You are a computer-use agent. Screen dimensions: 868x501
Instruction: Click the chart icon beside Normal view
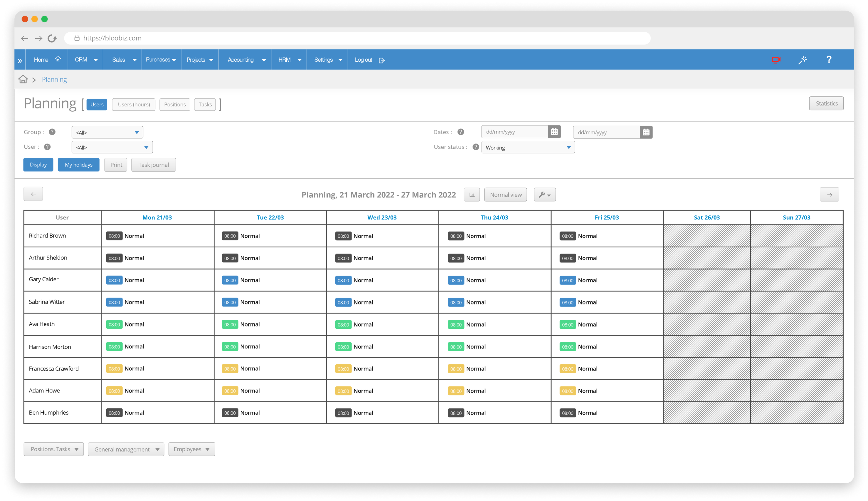click(472, 195)
